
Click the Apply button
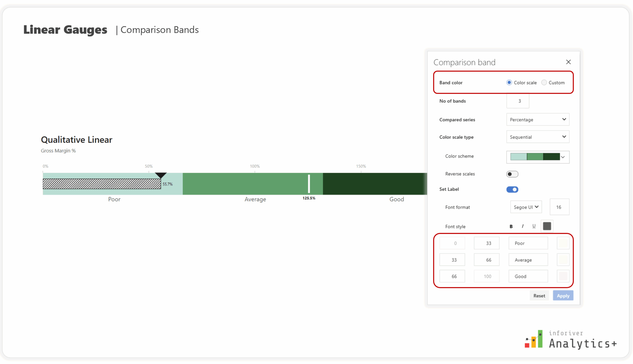(x=563, y=295)
